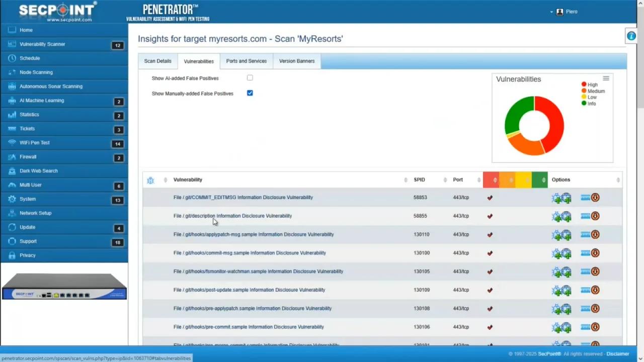Toggle the checkmark in the COMMIT_EDITMSG row
This screenshot has width=644, height=362.
(490, 197)
